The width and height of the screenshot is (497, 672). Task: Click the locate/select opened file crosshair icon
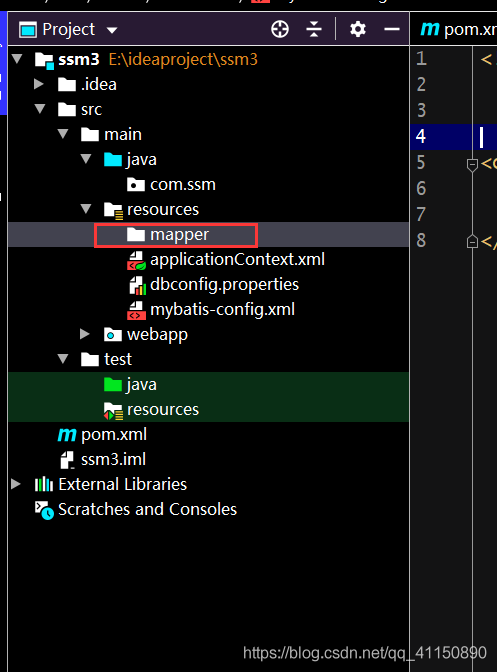pos(280,29)
